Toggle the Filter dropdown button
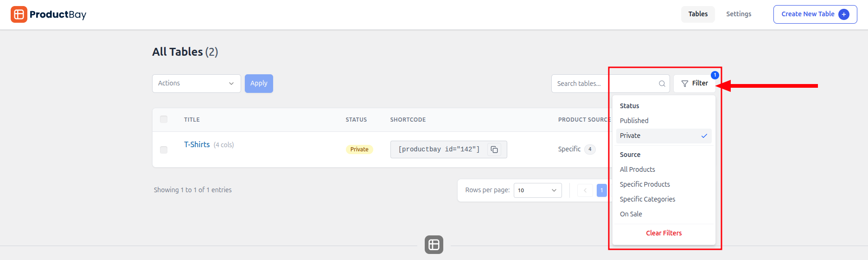 tap(694, 84)
